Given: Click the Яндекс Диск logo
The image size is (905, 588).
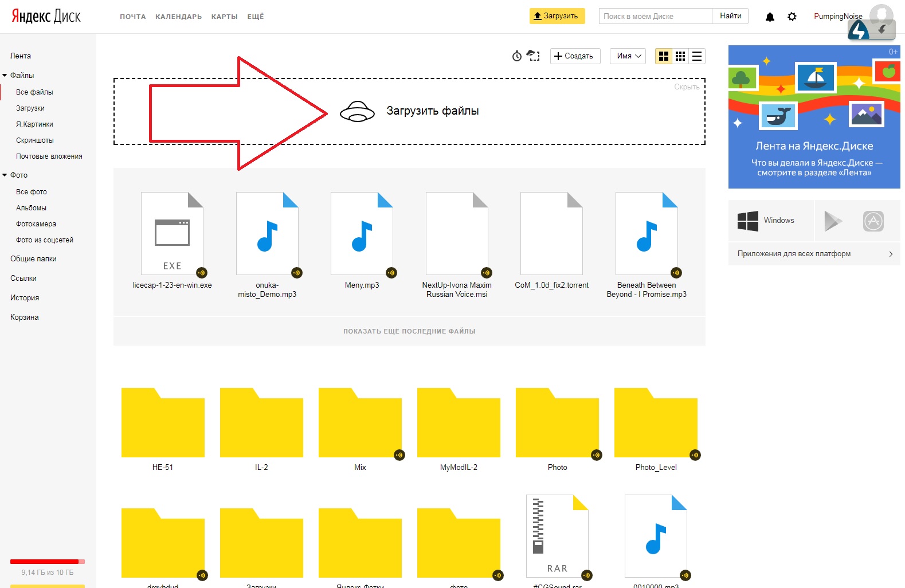Looking at the screenshot, I should [46, 16].
